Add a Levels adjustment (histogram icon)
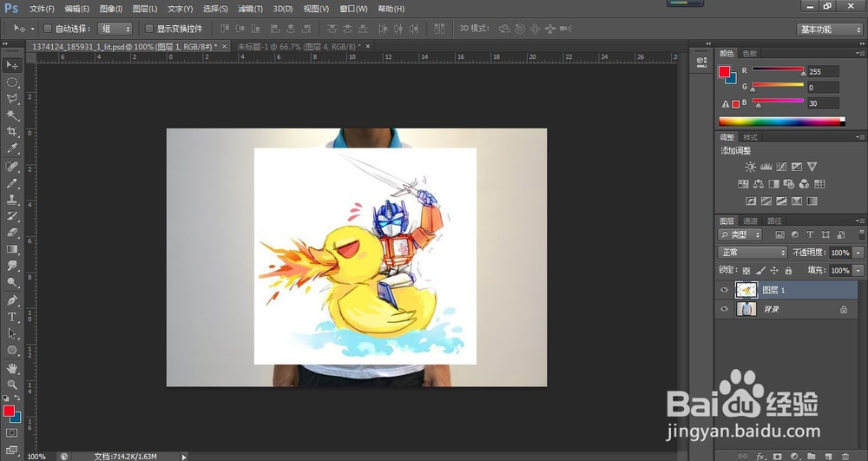This screenshot has height=461, width=868. [x=766, y=167]
